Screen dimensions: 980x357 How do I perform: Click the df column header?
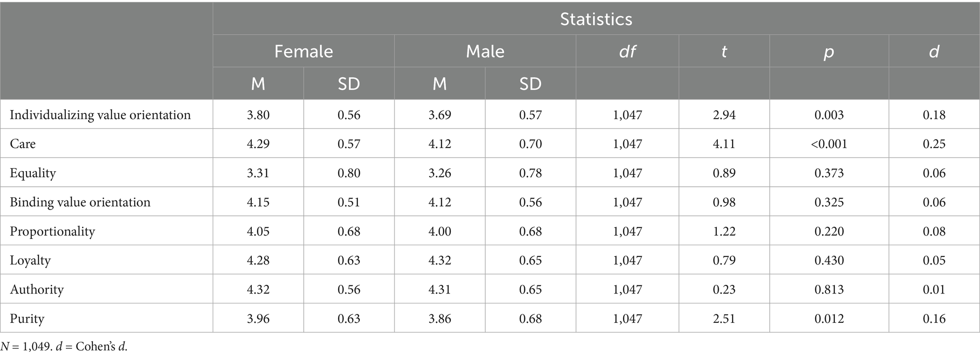(627, 51)
